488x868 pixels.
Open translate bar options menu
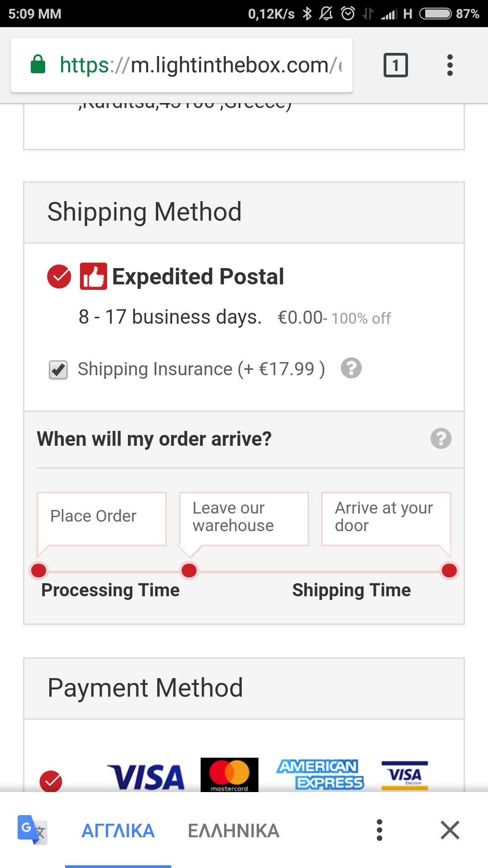tap(380, 830)
